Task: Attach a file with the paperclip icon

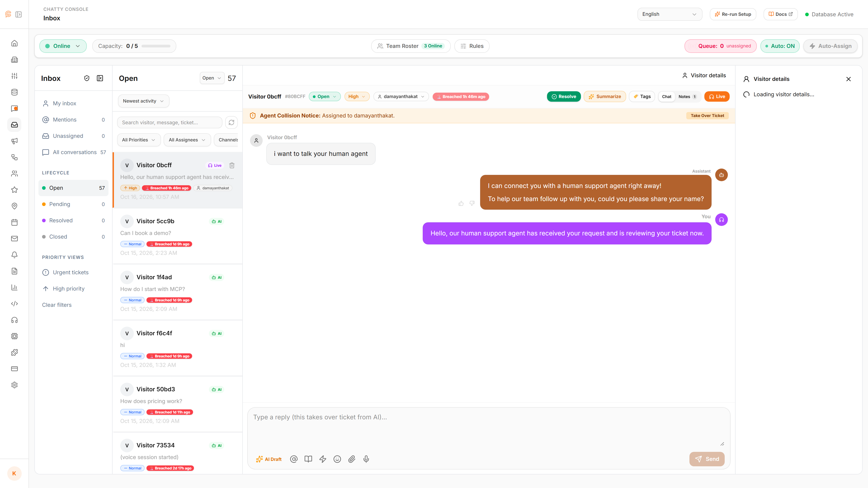Action: (352, 459)
